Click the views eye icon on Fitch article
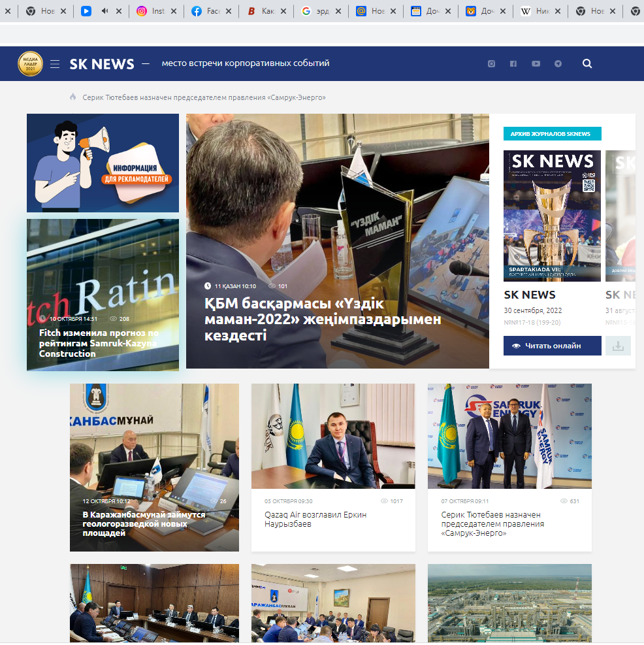Screen dimensions: 644x645 114,319
